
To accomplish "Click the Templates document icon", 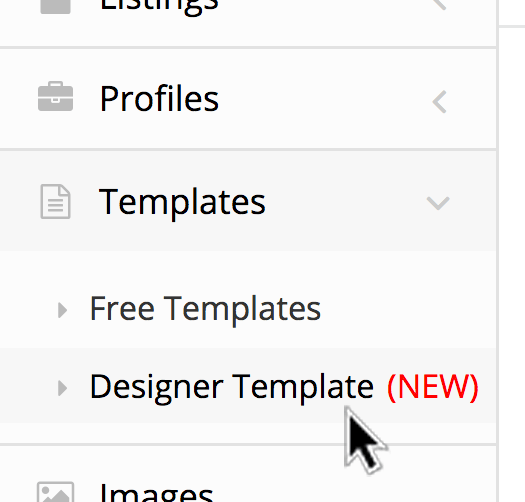I will coord(56,201).
